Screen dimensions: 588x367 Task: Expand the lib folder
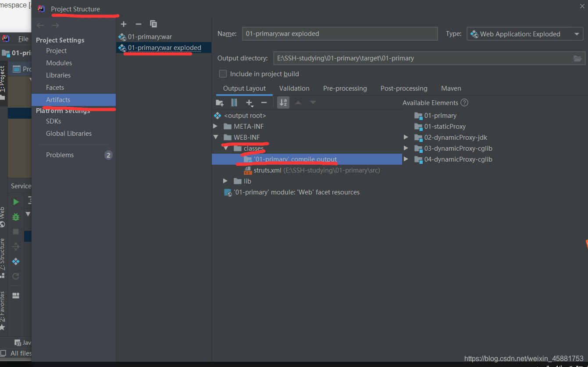click(225, 181)
